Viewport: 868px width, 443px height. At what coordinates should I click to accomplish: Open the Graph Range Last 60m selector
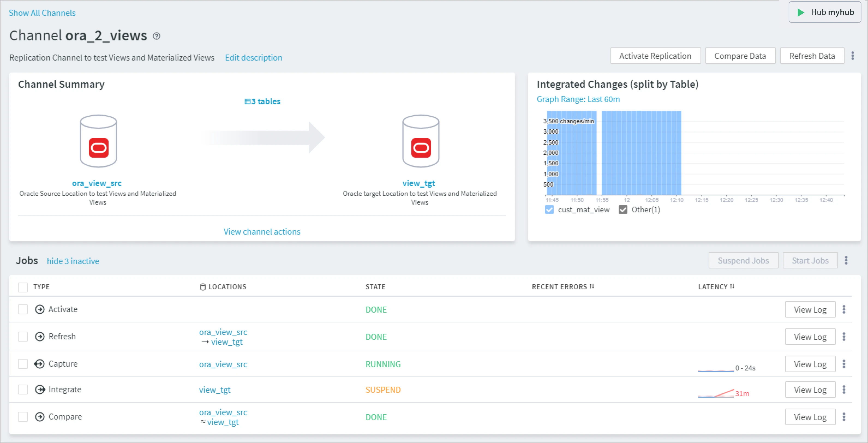coord(578,99)
